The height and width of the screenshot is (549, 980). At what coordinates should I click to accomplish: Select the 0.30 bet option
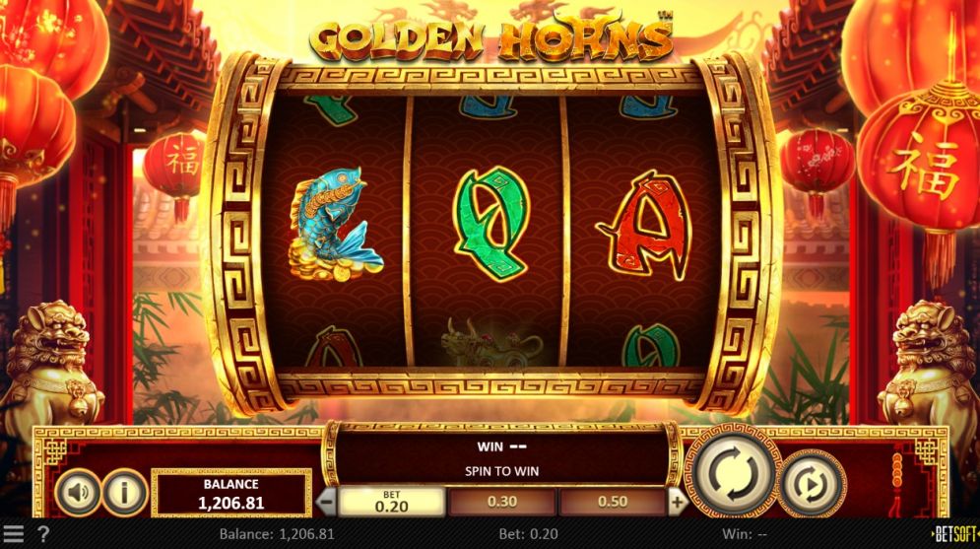502,502
